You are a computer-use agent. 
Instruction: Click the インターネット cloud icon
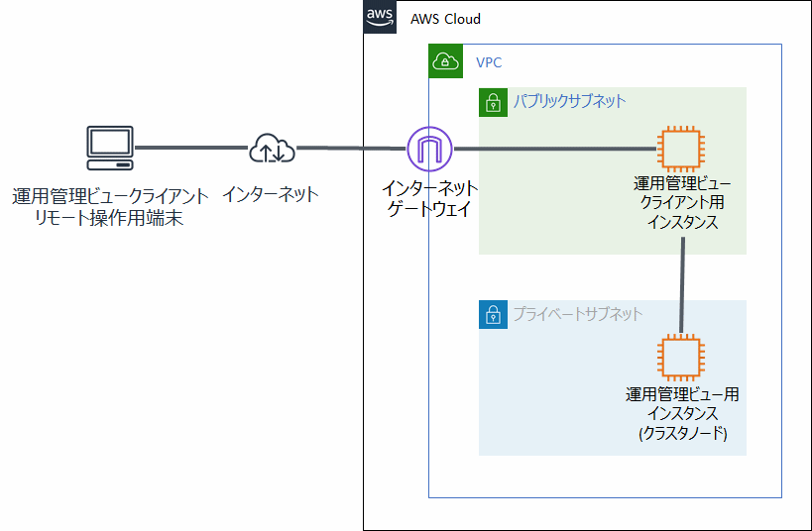pyautogui.click(x=271, y=149)
